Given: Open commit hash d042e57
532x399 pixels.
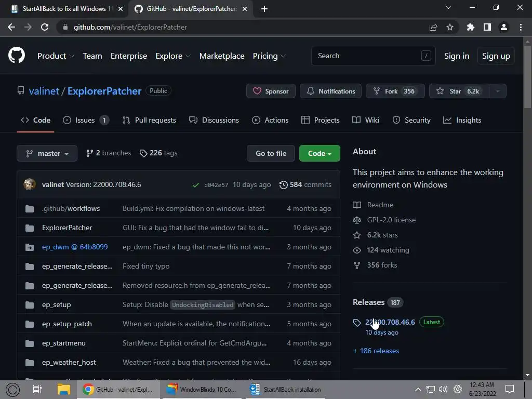Looking at the screenshot, I should 216,185.
